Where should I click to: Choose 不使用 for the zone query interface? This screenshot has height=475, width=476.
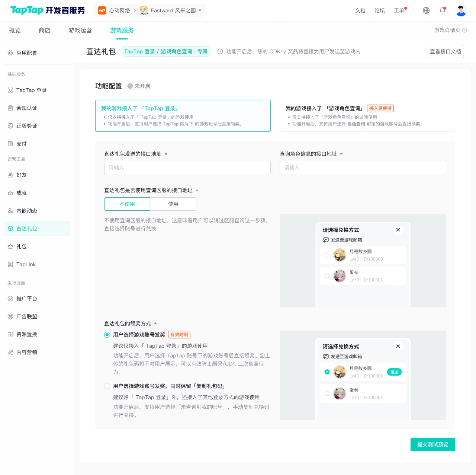pyautogui.click(x=127, y=204)
